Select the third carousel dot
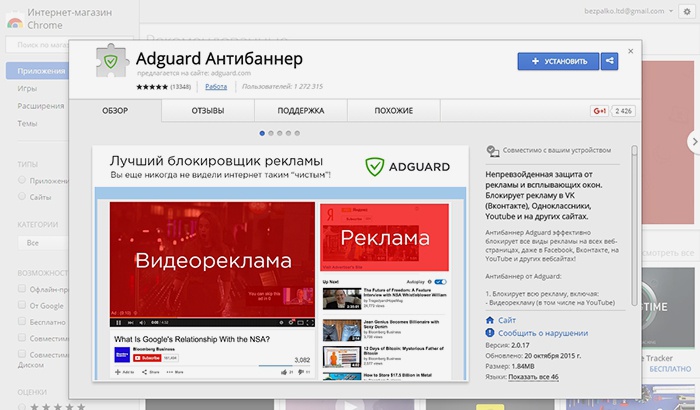The height and width of the screenshot is (410, 700). click(279, 133)
